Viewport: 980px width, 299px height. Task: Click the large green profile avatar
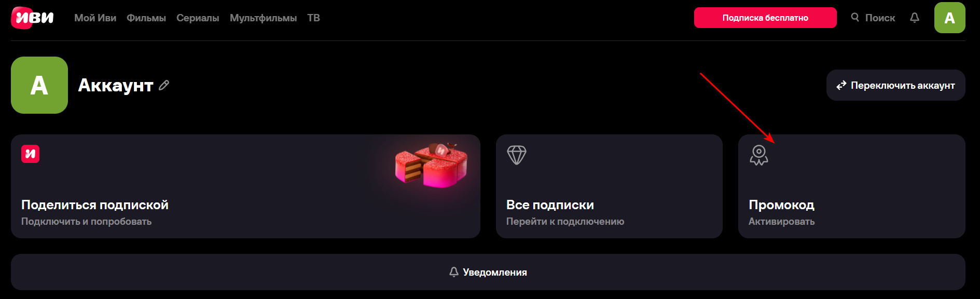click(39, 85)
